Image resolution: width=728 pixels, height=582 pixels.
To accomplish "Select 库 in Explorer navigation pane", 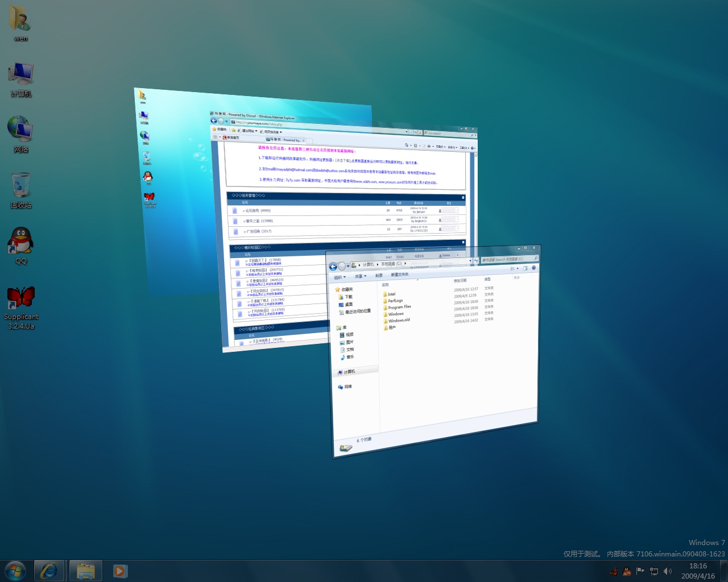I will (341, 327).
